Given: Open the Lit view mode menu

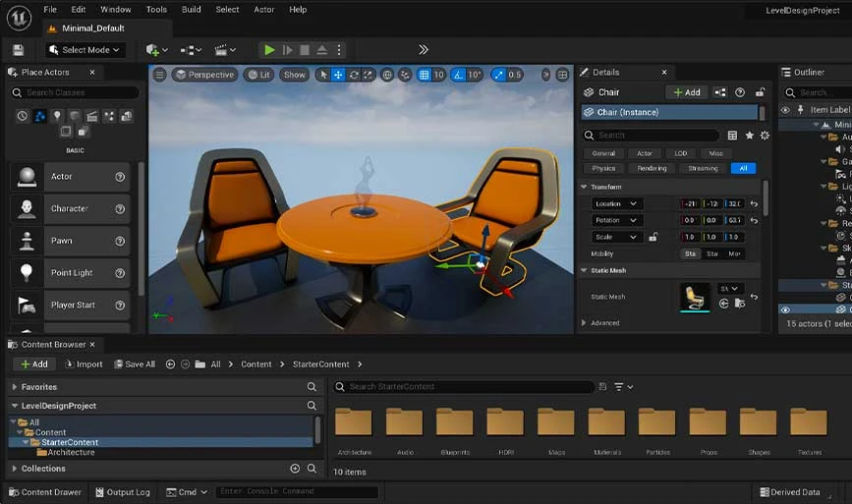Looking at the screenshot, I should [258, 75].
